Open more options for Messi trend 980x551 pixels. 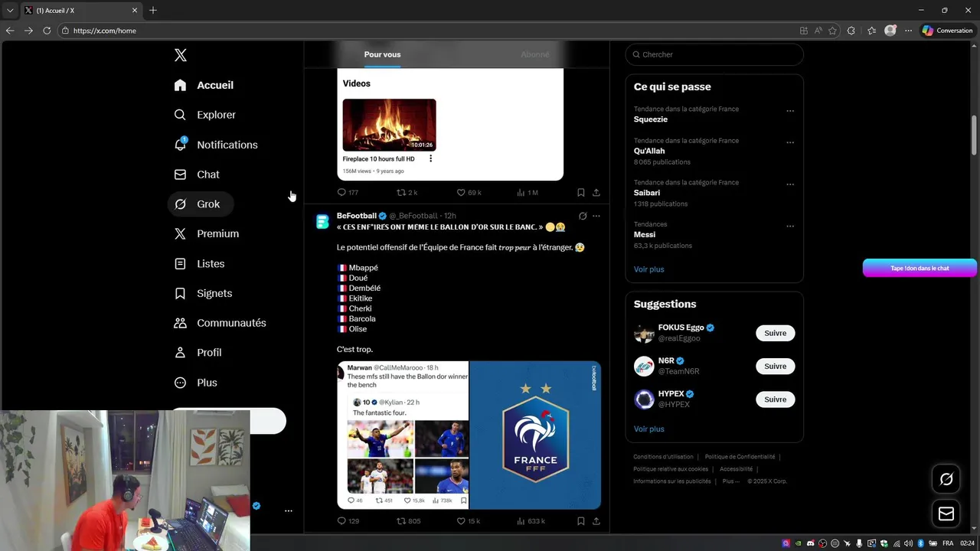tap(790, 227)
